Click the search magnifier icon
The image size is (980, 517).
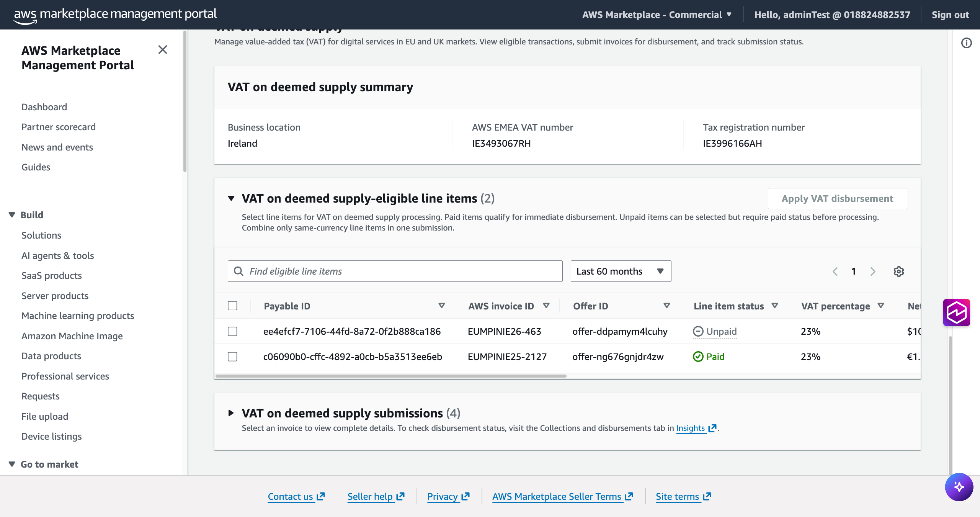coord(238,271)
